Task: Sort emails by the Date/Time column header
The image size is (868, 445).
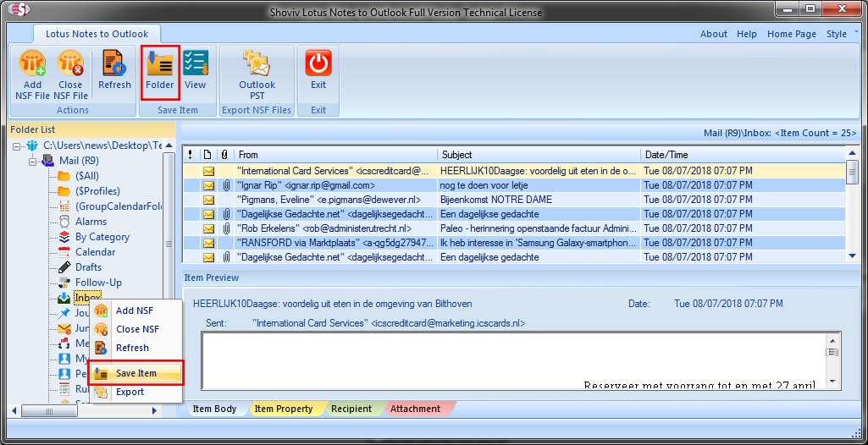Action: click(x=743, y=155)
